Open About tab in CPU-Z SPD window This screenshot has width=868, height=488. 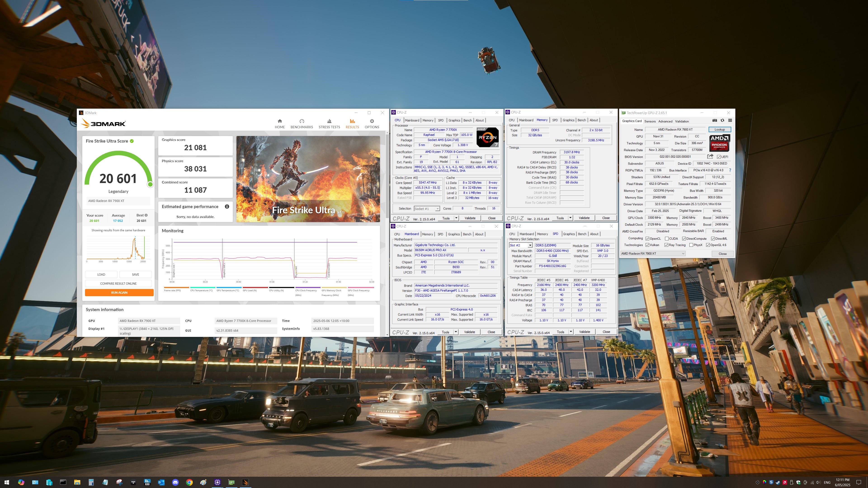(x=594, y=234)
